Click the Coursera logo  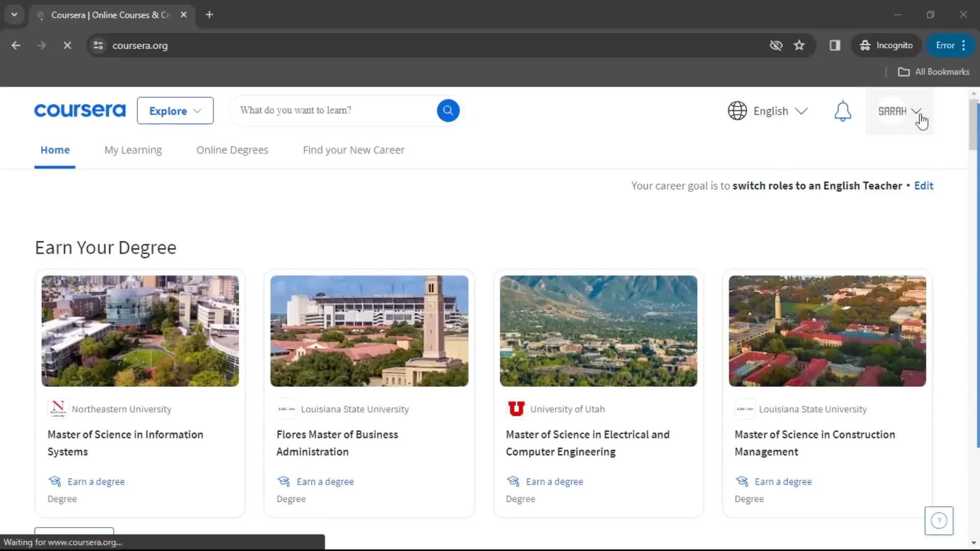pyautogui.click(x=80, y=110)
